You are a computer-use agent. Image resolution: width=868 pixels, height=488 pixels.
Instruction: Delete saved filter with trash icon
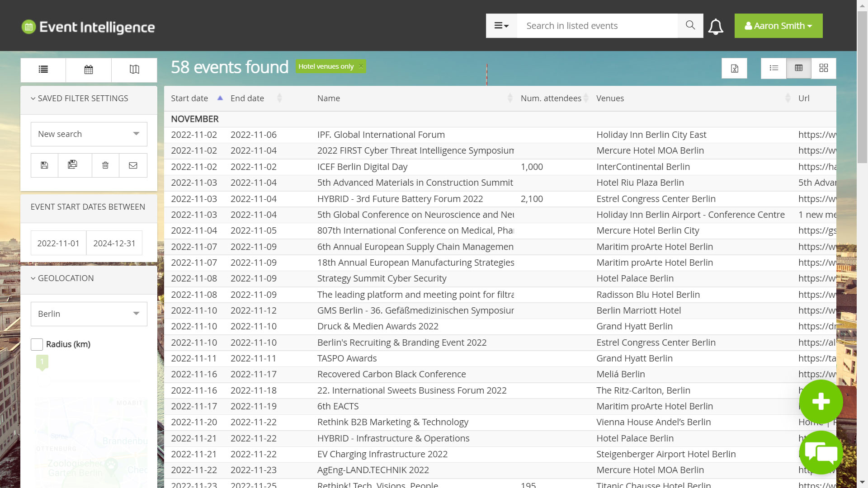(105, 165)
